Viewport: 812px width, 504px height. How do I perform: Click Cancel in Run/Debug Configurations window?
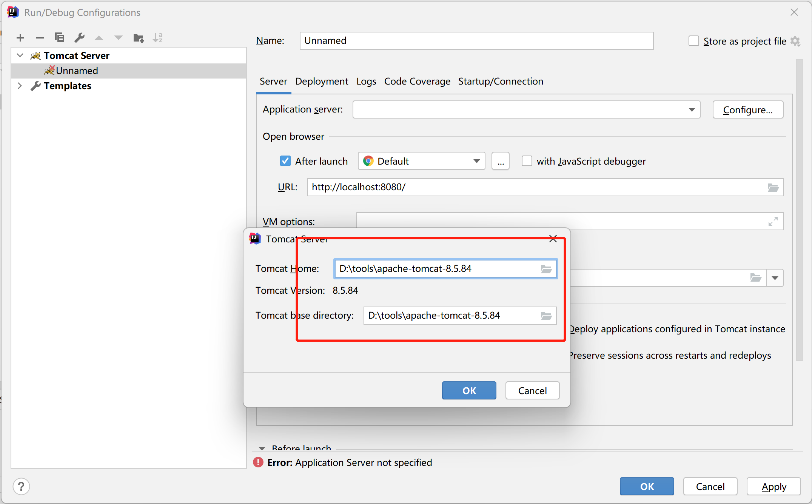(710, 486)
